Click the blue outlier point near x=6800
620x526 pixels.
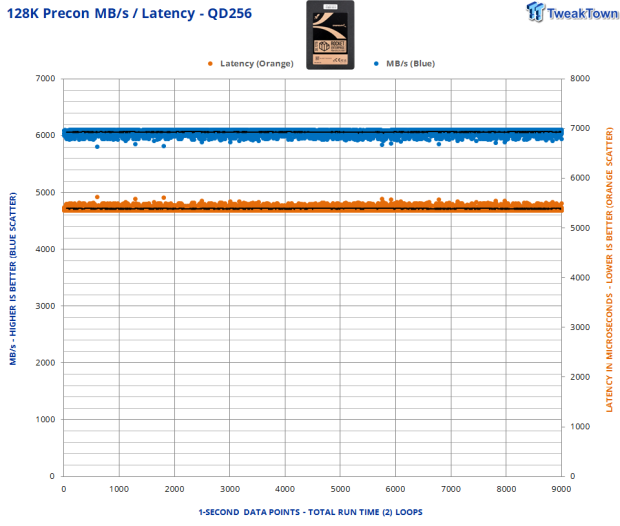point(439,144)
